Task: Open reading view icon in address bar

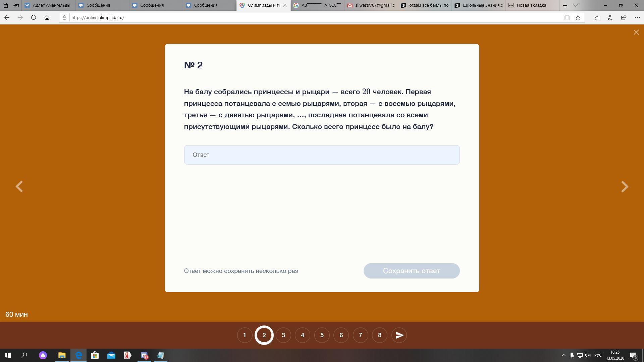Action: point(567,17)
